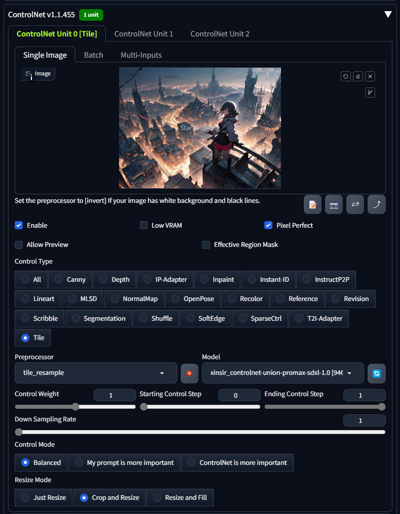Run preprocessor with the explosion icon
400x514 pixels.
click(x=189, y=373)
